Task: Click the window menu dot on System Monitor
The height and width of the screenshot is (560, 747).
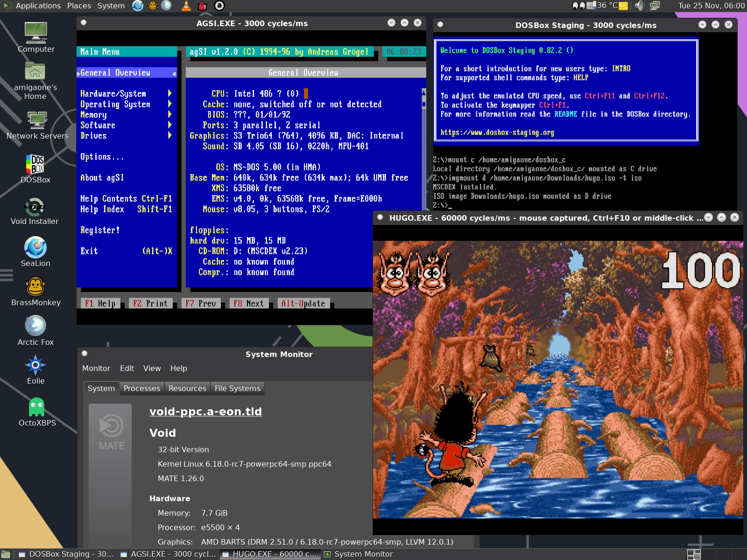Action: [85, 354]
